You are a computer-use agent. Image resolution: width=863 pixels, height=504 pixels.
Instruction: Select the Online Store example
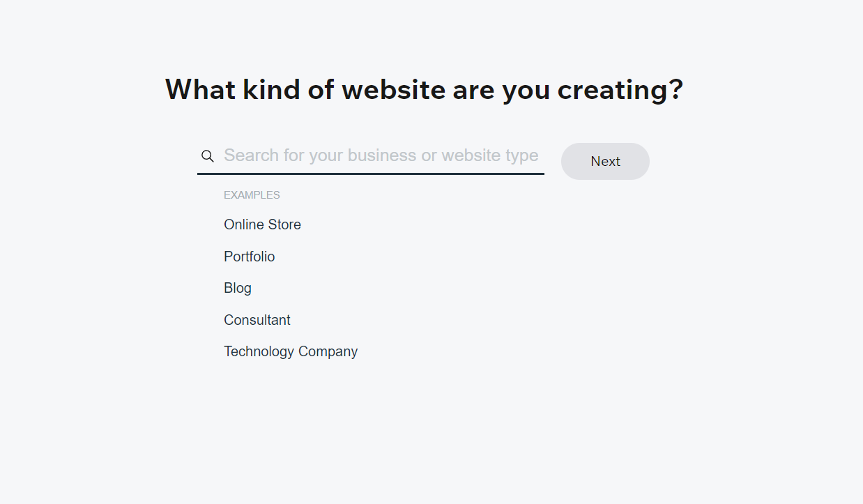click(x=262, y=224)
